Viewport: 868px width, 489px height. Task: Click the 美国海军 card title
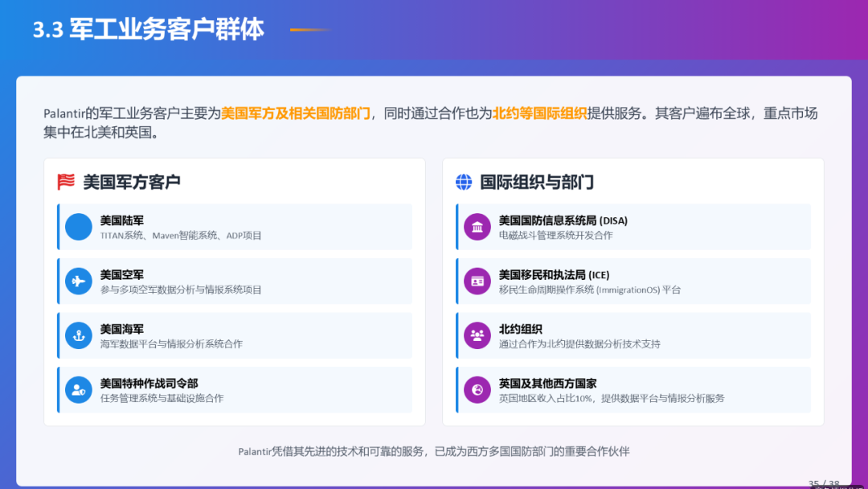(x=122, y=329)
